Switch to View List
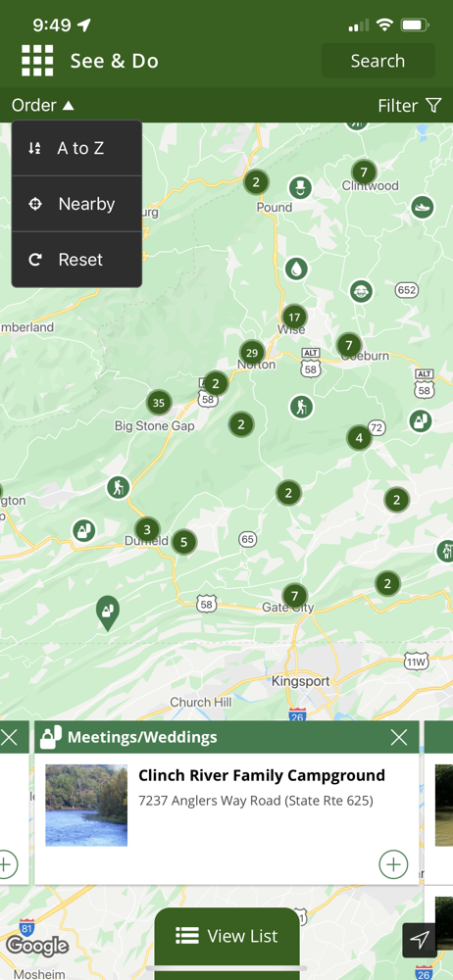 [x=226, y=936]
